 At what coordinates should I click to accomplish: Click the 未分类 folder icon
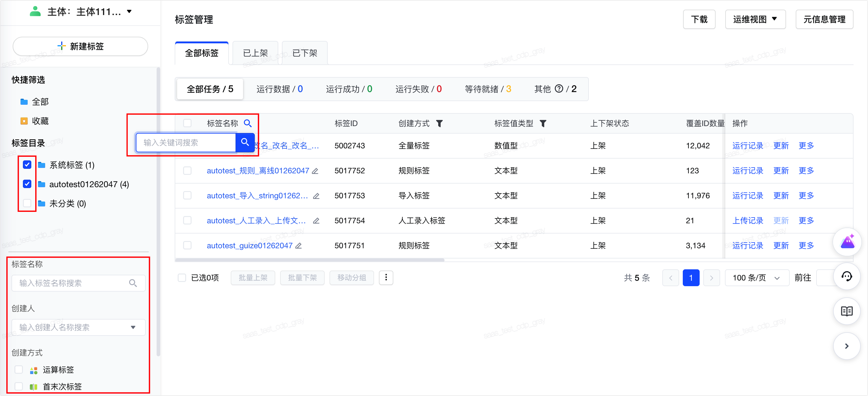tap(42, 203)
